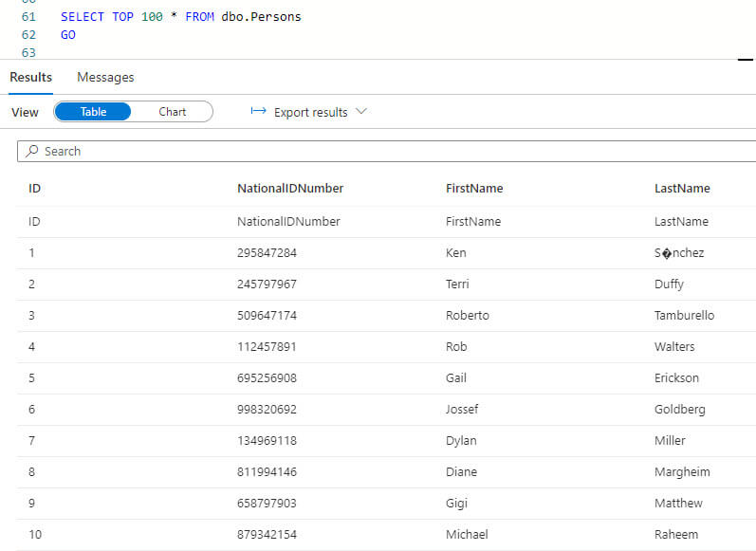Click the Search magnifier icon
The height and width of the screenshot is (551, 756).
click(32, 152)
